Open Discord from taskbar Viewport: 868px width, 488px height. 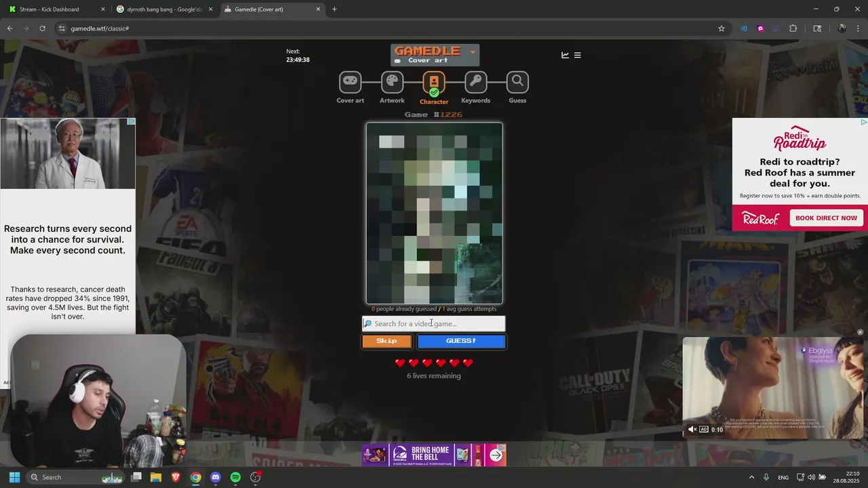point(216,477)
